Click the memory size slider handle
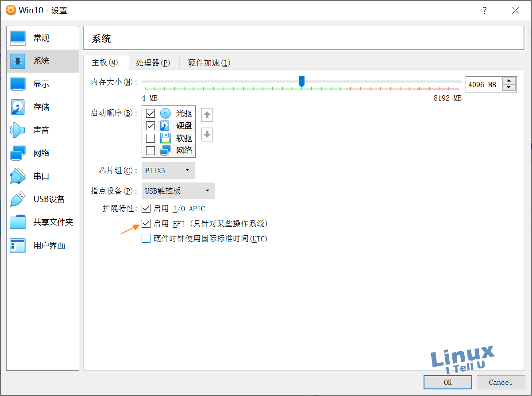532x396 pixels. (301, 82)
